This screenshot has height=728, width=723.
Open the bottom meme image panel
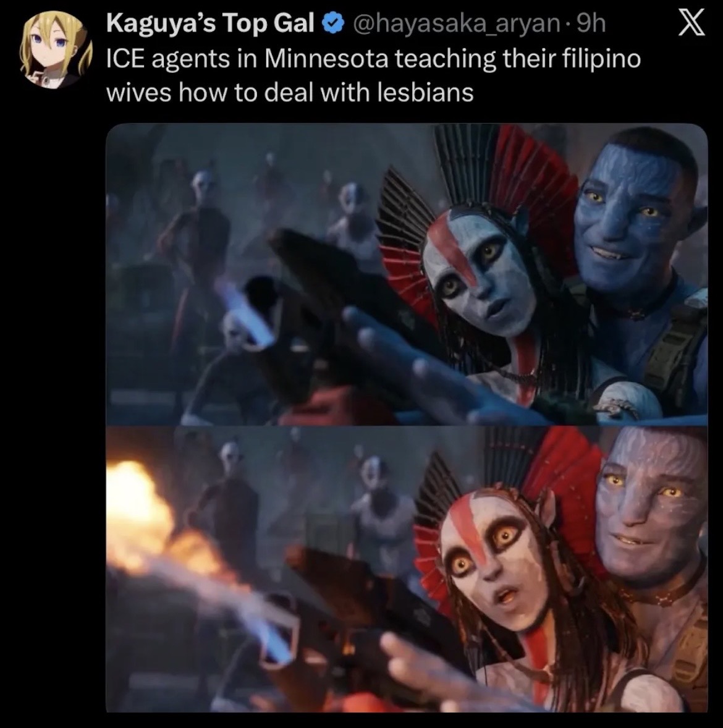407,569
